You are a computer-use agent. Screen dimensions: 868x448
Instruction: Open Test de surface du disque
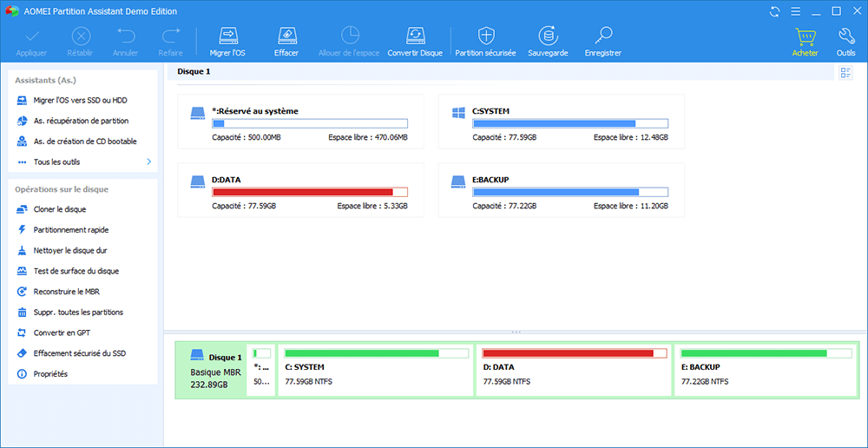click(x=76, y=271)
